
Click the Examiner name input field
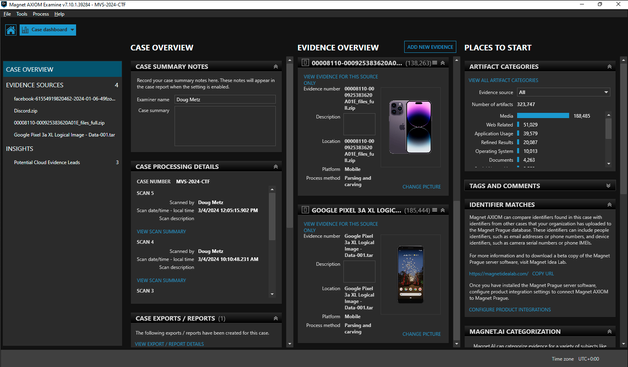pyautogui.click(x=225, y=99)
